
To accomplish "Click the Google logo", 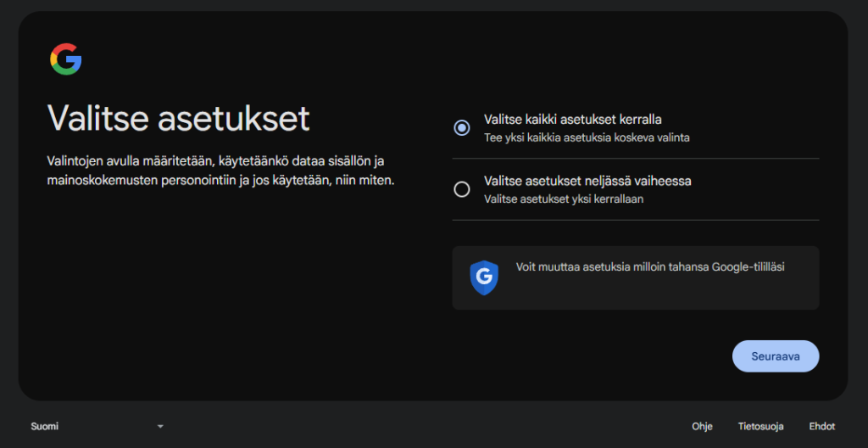I will [65, 59].
